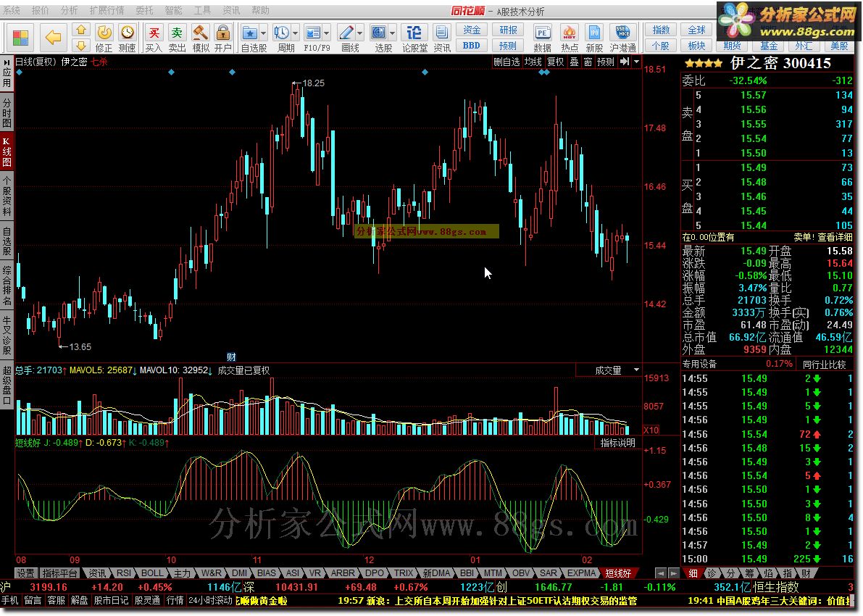Screen dimensions: 863x616
Task: Click the 查看详细 view details link
Action: [835, 237]
